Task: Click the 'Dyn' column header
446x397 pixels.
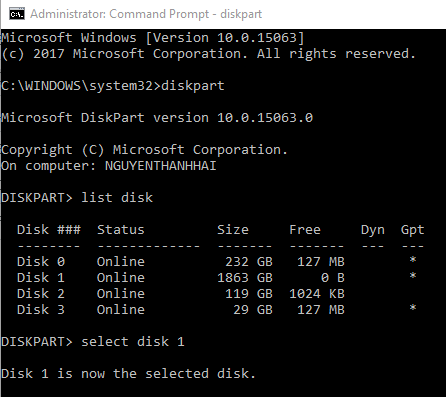Action: 373,230
